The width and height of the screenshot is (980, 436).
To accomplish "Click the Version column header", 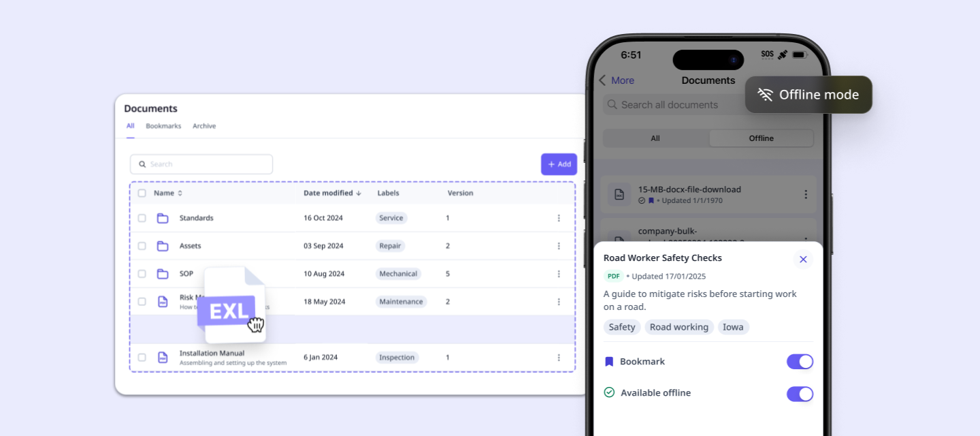I will coord(460,193).
